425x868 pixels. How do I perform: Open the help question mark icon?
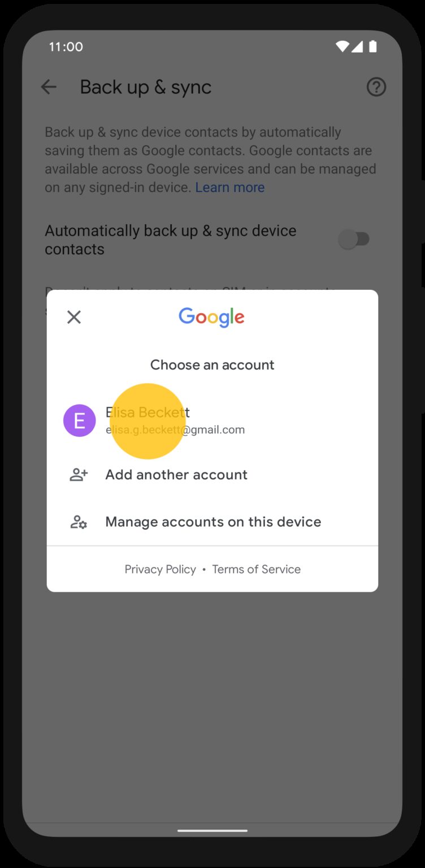point(376,87)
